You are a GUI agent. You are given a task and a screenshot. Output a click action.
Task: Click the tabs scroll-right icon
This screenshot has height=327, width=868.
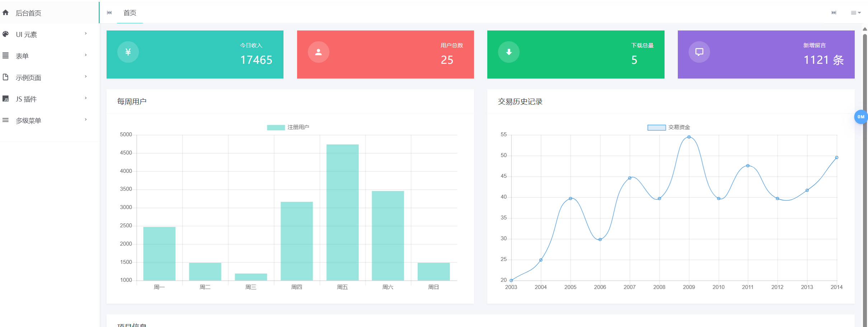[x=834, y=13]
